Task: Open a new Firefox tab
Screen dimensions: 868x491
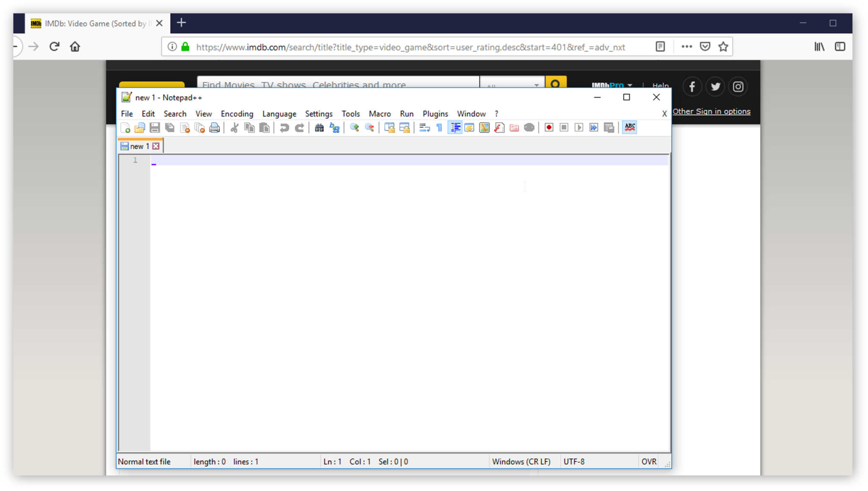Action: pos(181,23)
